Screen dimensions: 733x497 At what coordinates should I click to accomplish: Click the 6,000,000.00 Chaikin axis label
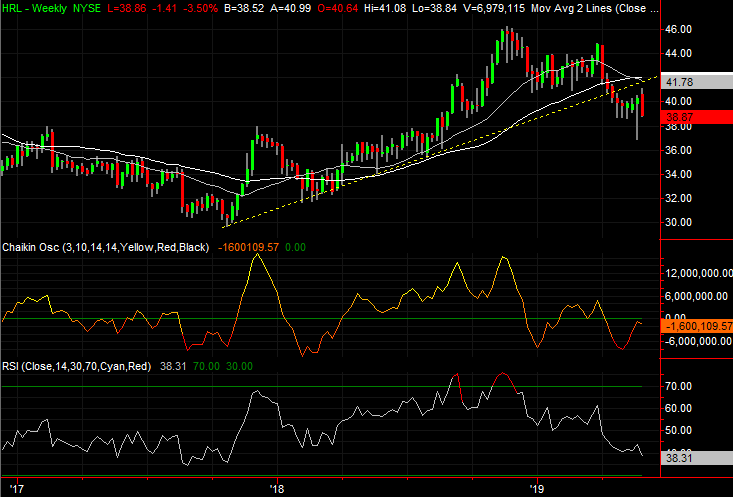point(697,296)
